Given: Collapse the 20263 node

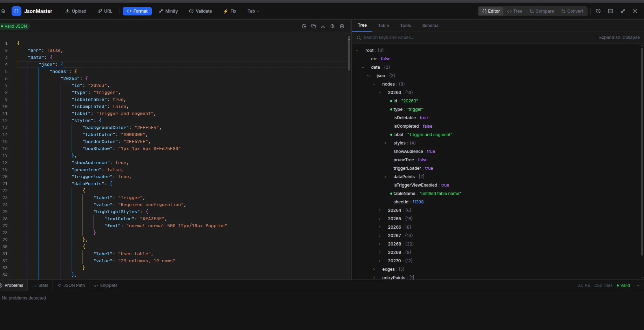Looking at the screenshot, I should pos(380,93).
